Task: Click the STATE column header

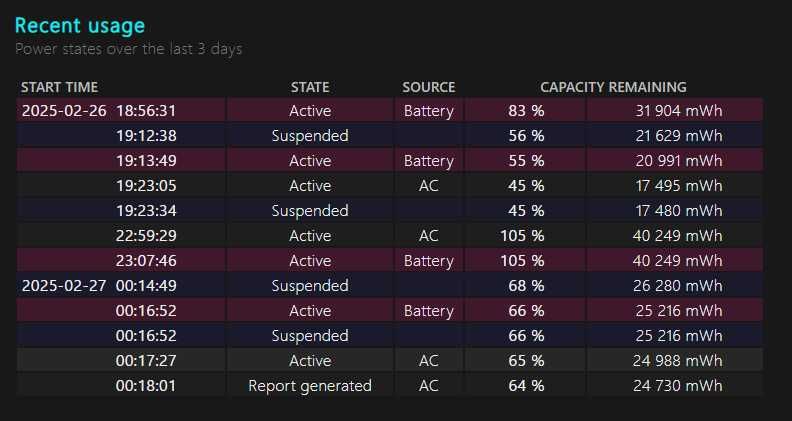Action: click(x=310, y=87)
